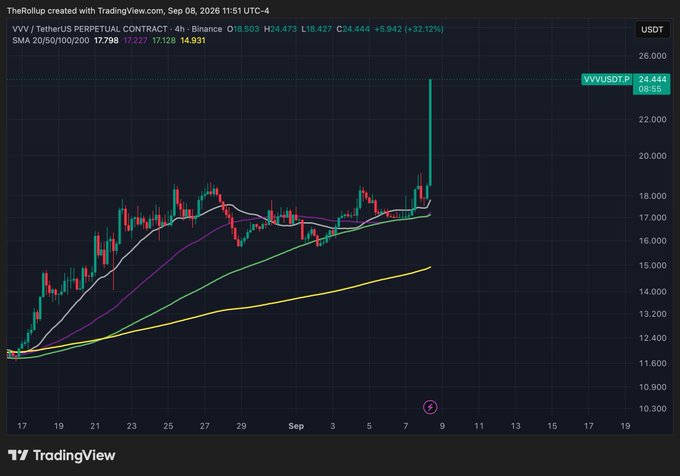This screenshot has height=476, width=680.
Task: Click the date 25 on the time axis
Action: click(x=168, y=426)
